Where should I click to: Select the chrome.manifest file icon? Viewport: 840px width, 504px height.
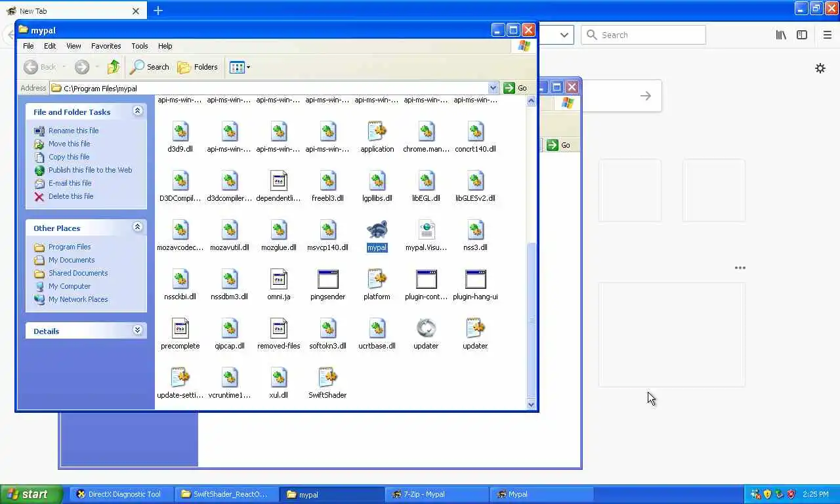click(x=427, y=131)
